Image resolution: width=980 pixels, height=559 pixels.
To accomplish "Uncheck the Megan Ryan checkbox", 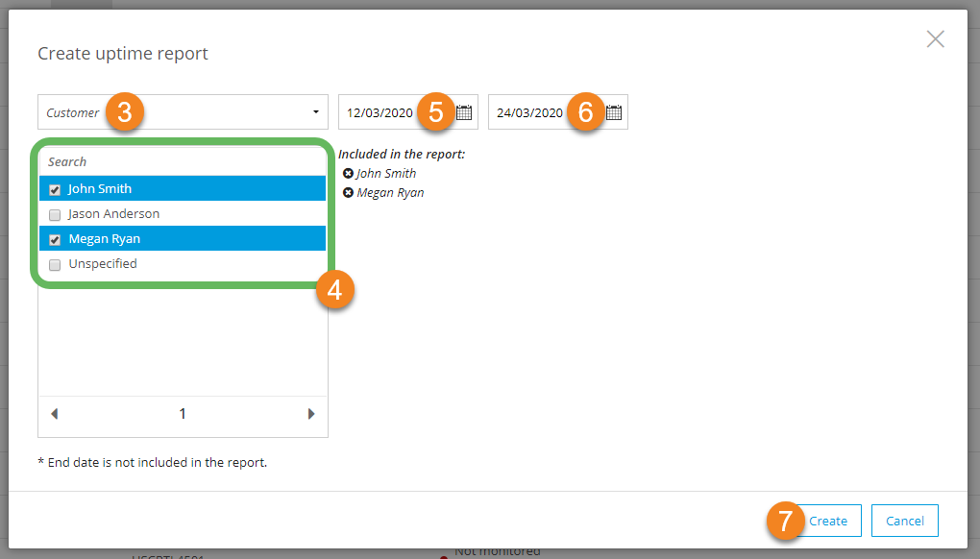I will click(x=55, y=240).
